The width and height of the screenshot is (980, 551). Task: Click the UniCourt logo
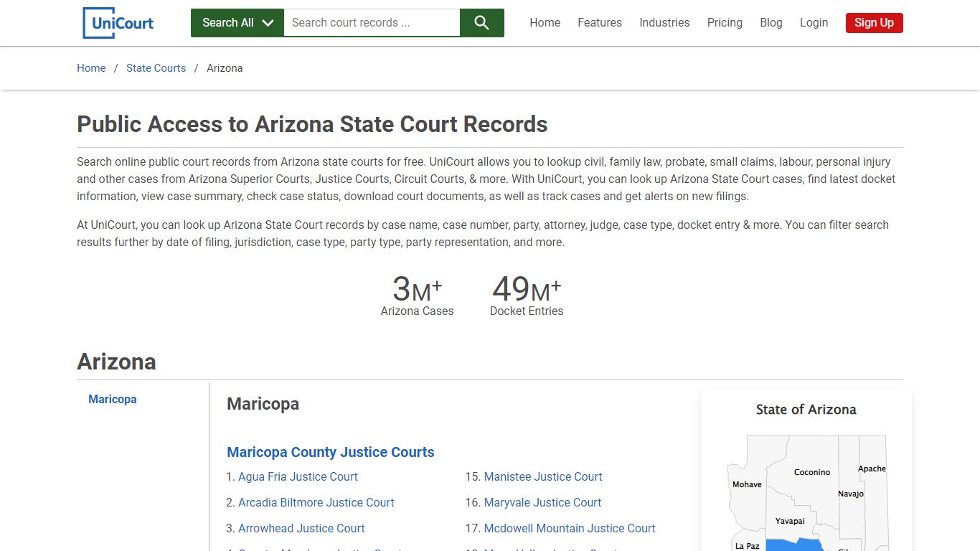pos(118,23)
